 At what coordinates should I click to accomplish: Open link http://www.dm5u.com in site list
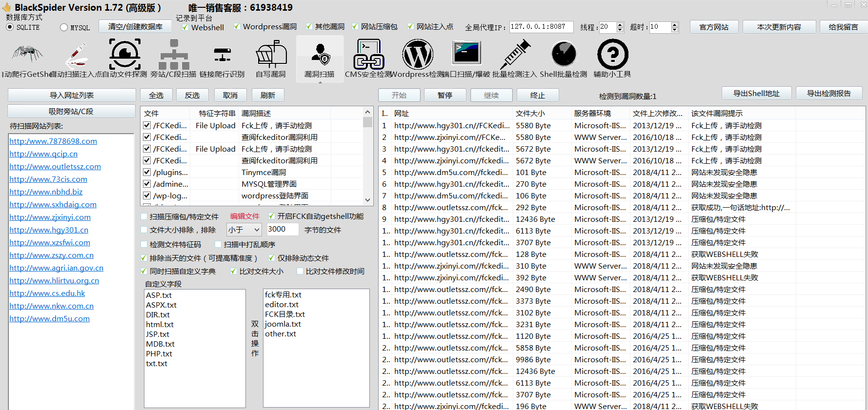click(49, 318)
